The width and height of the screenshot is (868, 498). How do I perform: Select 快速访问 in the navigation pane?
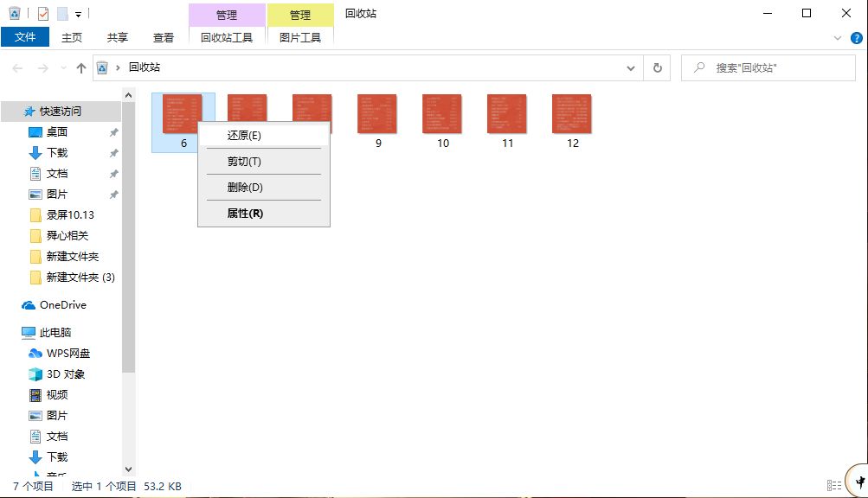[61, 112]
